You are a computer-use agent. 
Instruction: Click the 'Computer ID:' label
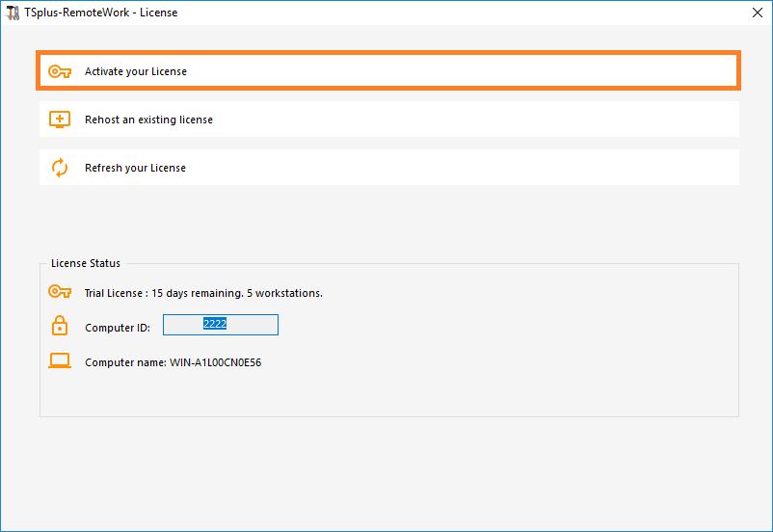click(117, 328)
